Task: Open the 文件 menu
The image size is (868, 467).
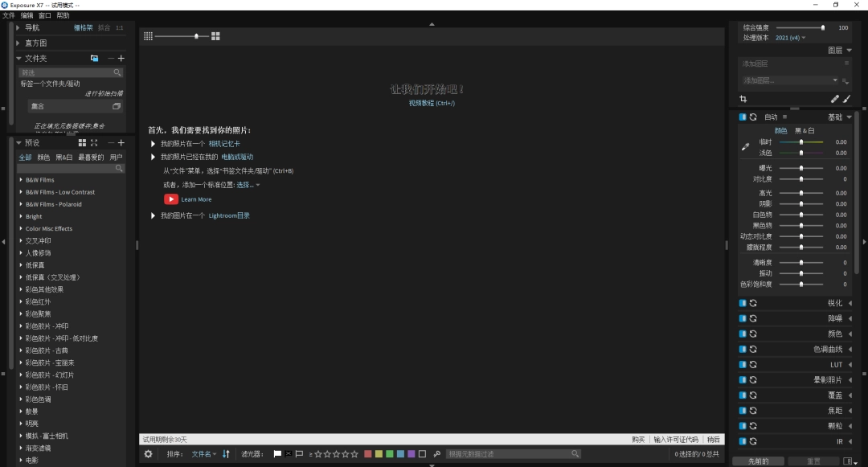Action: 11,14
